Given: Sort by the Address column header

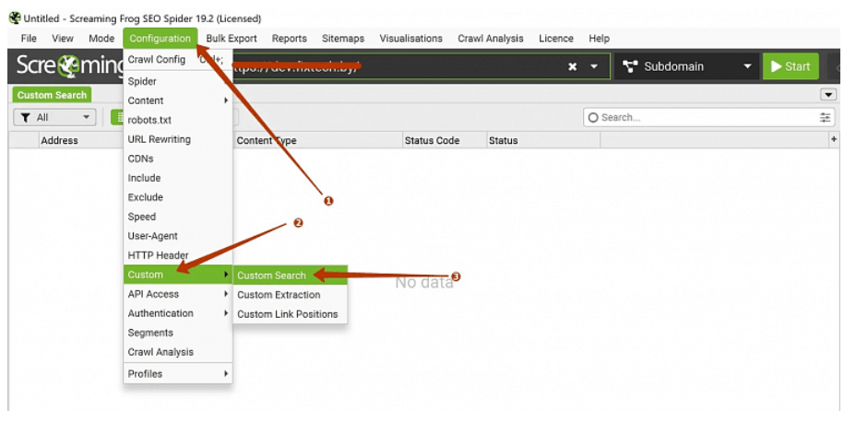Looking at the screenshot, I should pyautogui.click(x=59, y=141).
